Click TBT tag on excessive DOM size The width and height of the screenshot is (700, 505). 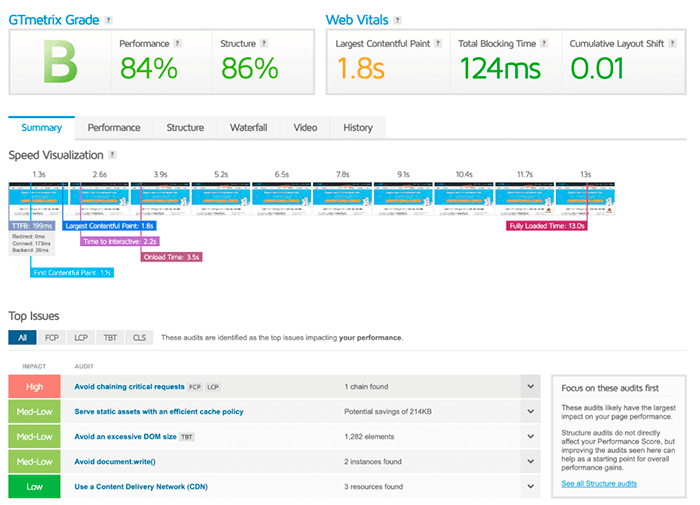click(187, 437)
